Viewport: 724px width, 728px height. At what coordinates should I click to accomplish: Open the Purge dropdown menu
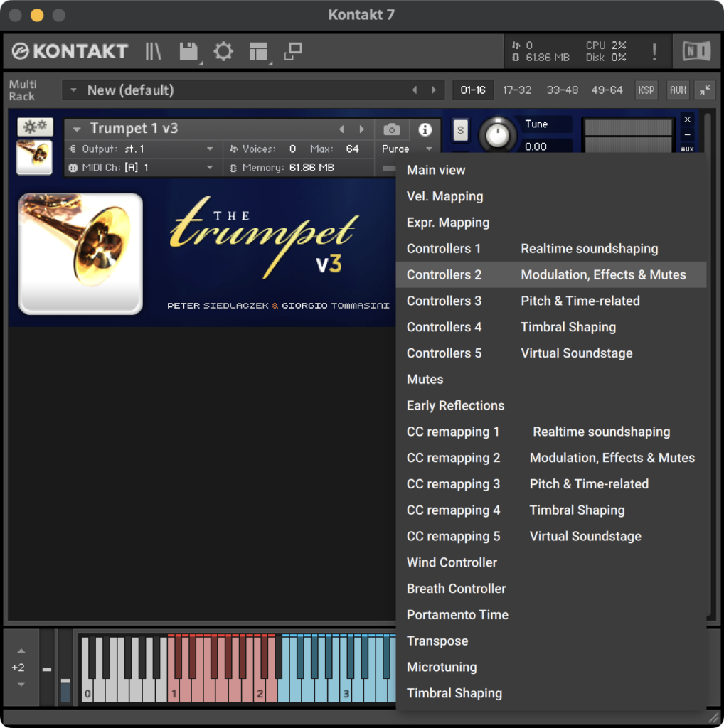pyautogui.click(x=408, y=149)
